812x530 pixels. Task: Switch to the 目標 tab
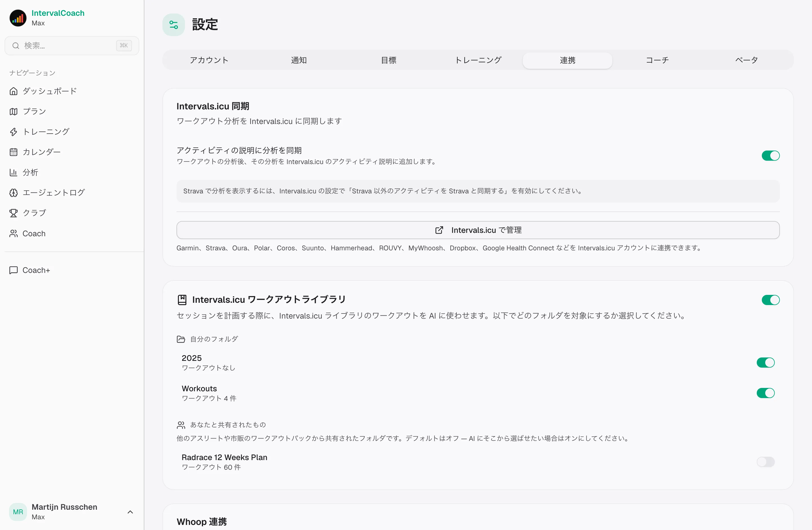pos(388,60)
